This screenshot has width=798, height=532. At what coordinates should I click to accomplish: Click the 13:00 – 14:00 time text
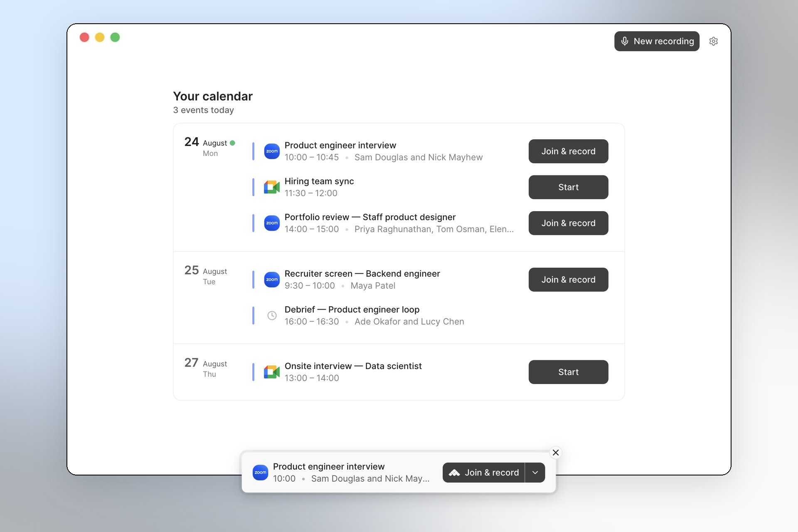(312, 378)
